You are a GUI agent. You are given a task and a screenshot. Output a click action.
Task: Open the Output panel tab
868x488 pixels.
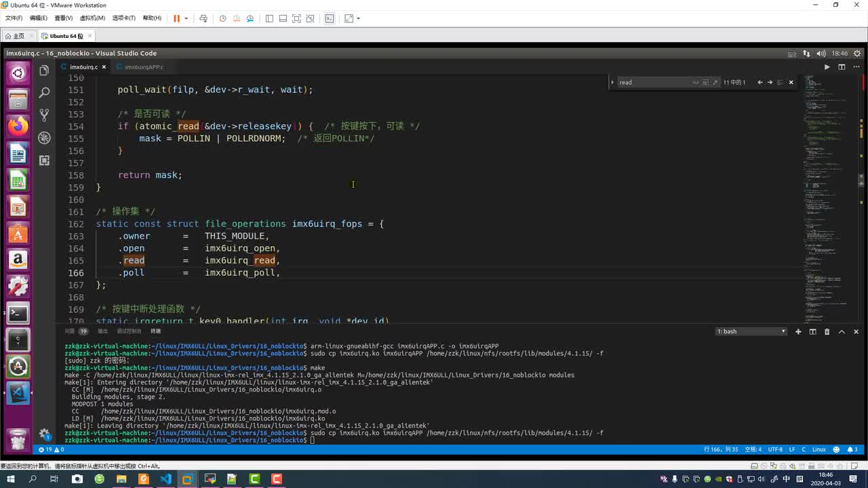point(102,331)
